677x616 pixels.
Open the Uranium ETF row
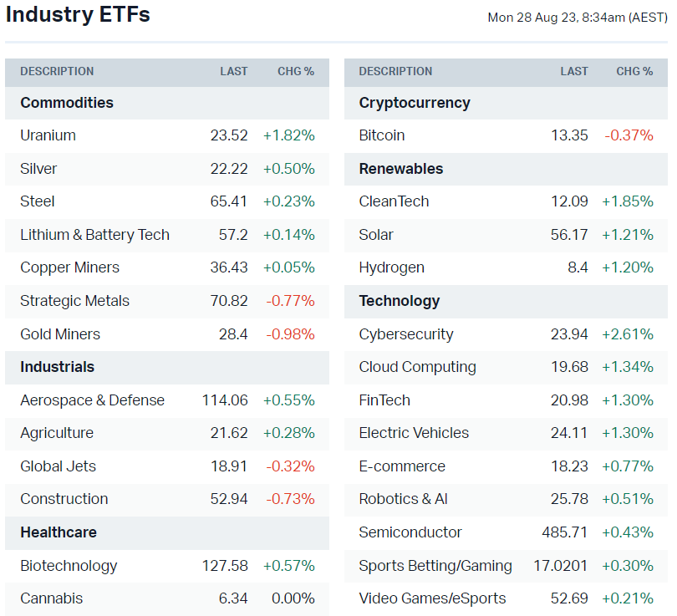coord(48,135)
